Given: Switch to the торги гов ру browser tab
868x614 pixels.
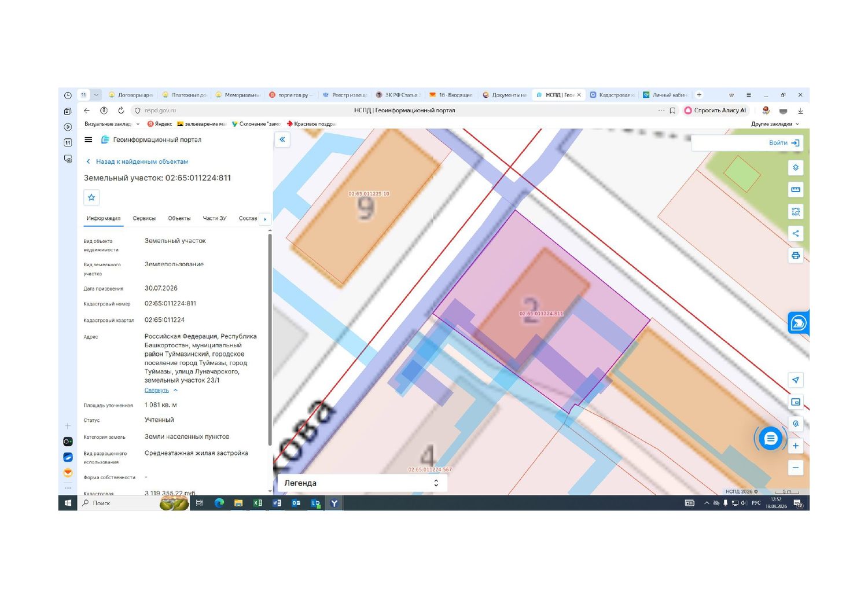Looking at the screenshot, I should [x=291, y=95].
